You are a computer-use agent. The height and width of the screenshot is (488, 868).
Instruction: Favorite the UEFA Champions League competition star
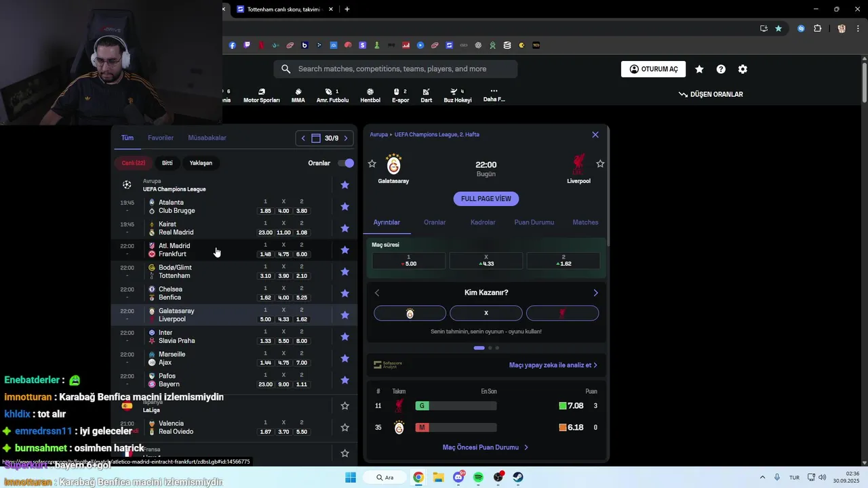(x=344, y=185)
